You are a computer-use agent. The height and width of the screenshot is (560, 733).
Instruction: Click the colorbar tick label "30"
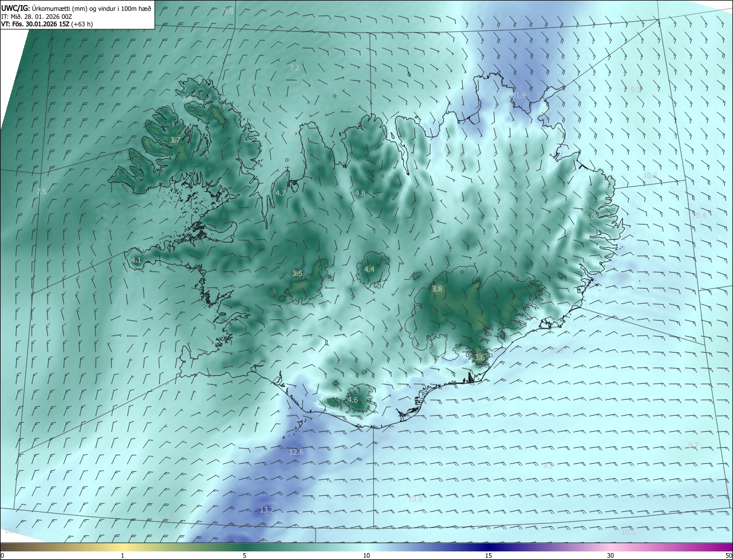pos(610,555)
